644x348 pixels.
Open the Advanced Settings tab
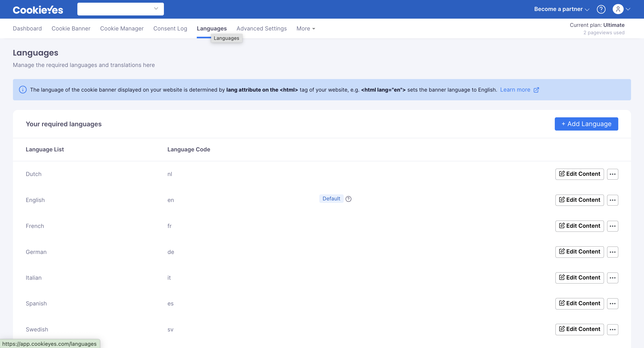coord(261,28)
